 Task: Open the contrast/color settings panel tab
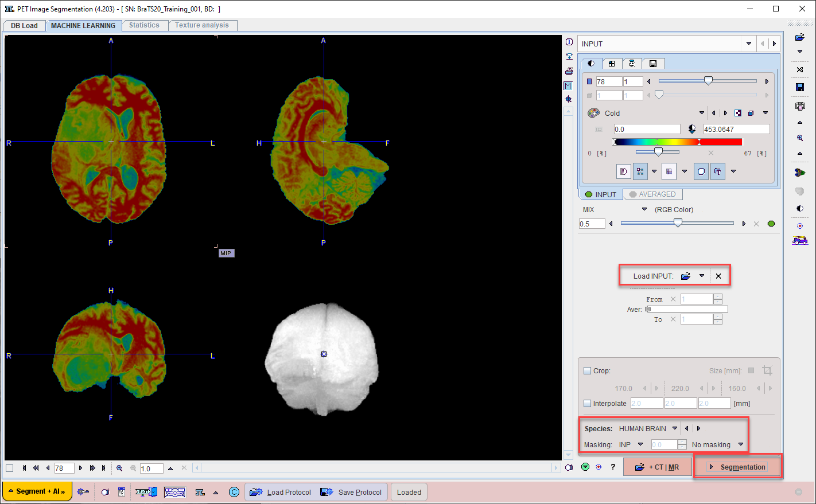[591, 64]
